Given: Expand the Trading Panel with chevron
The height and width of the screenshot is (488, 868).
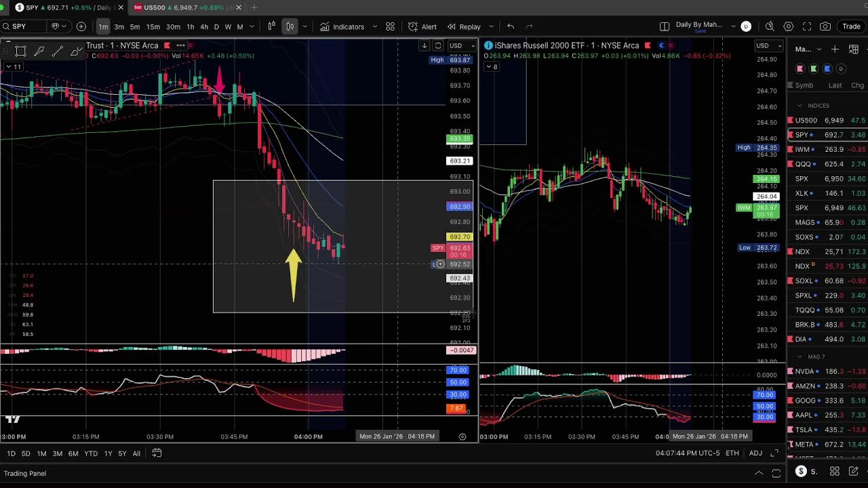Looking at the screenshot, I should 759,473.
